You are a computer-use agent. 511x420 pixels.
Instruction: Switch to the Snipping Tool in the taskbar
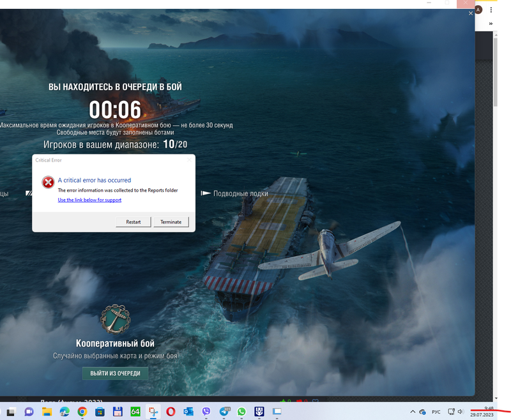tap(153, 412)
